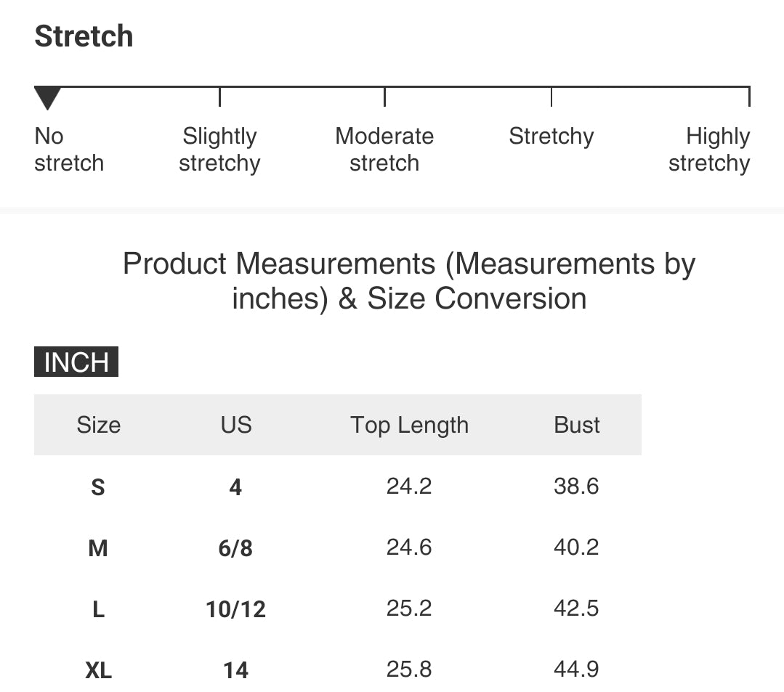The image size is (784, 692).
Task: Select the INCH unit tab
Action: point(76,362)
